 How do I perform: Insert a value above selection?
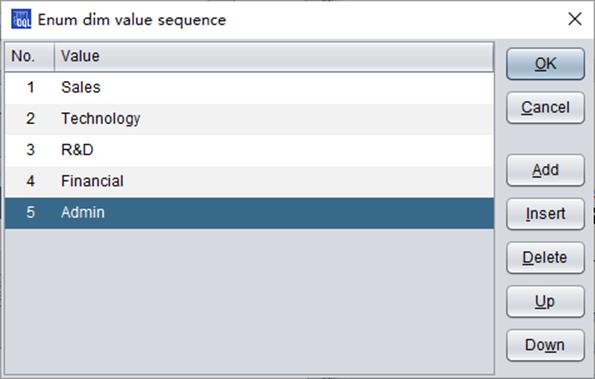[545, 214]
